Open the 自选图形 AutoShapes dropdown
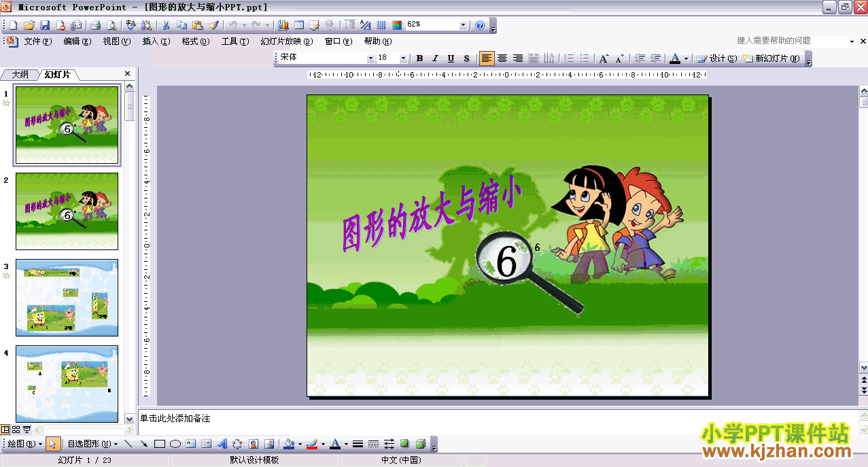Screen dimensions: 868x467 point(92,444)
